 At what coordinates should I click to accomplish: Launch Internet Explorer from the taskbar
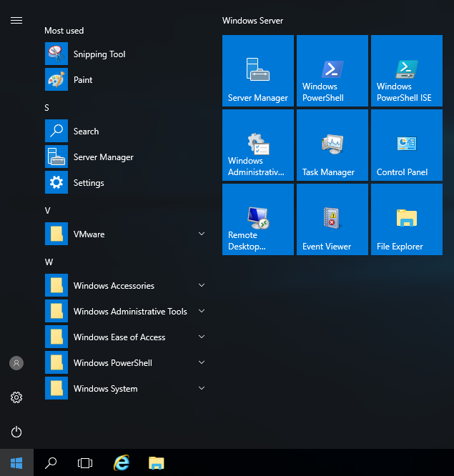coord(122,462)
